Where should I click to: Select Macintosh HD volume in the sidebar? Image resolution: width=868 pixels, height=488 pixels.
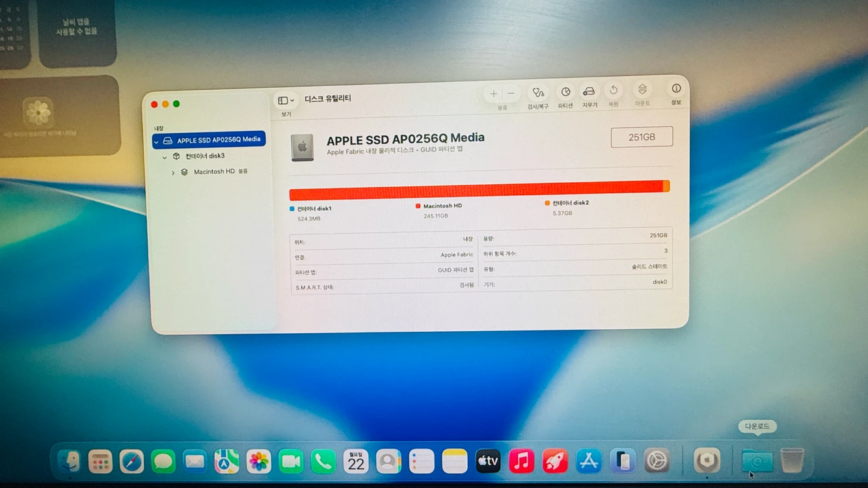(214, 172)
